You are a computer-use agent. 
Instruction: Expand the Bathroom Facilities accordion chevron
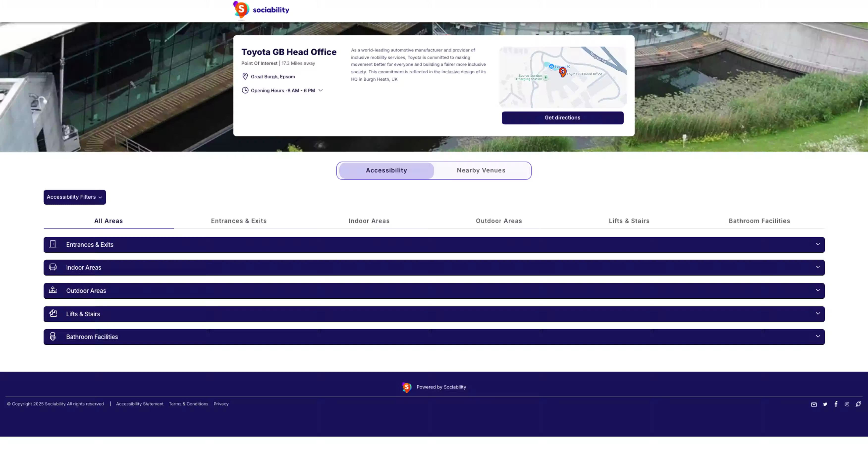(818, 337)
